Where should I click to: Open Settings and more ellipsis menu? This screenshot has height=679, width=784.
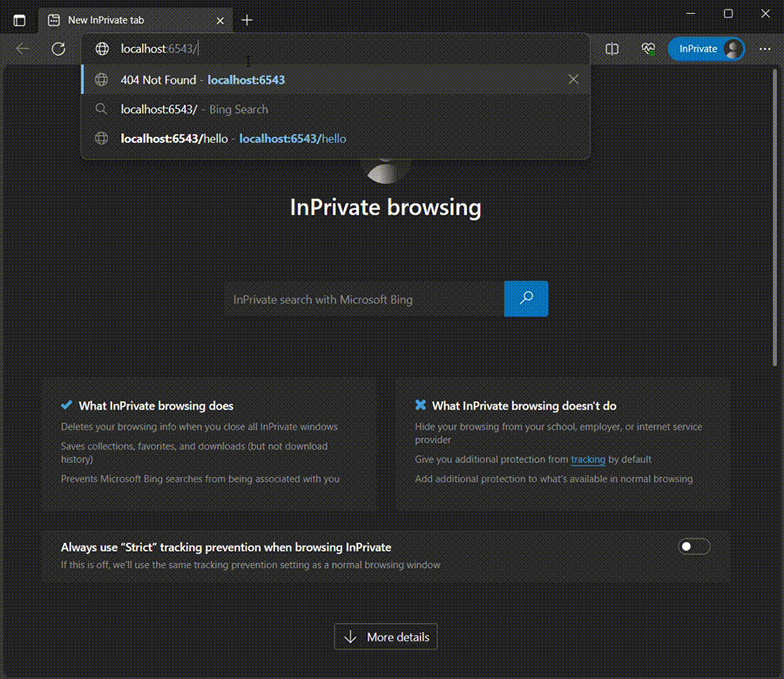pyautogui.click(x=765, y=49)
